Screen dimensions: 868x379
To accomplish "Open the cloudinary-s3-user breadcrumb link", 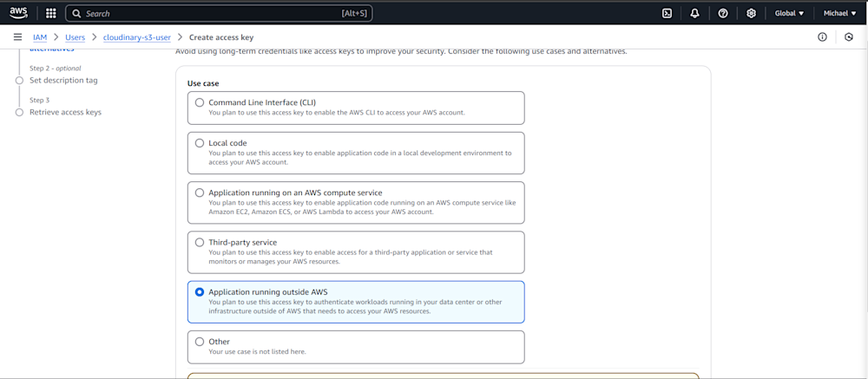I will pos(137,37).
